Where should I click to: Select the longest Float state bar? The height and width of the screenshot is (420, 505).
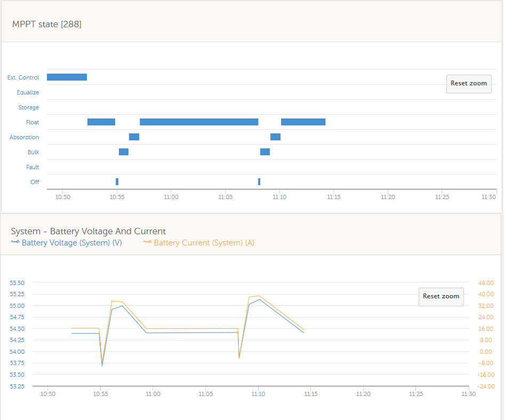pyautogui.click(x=199, y=122)
